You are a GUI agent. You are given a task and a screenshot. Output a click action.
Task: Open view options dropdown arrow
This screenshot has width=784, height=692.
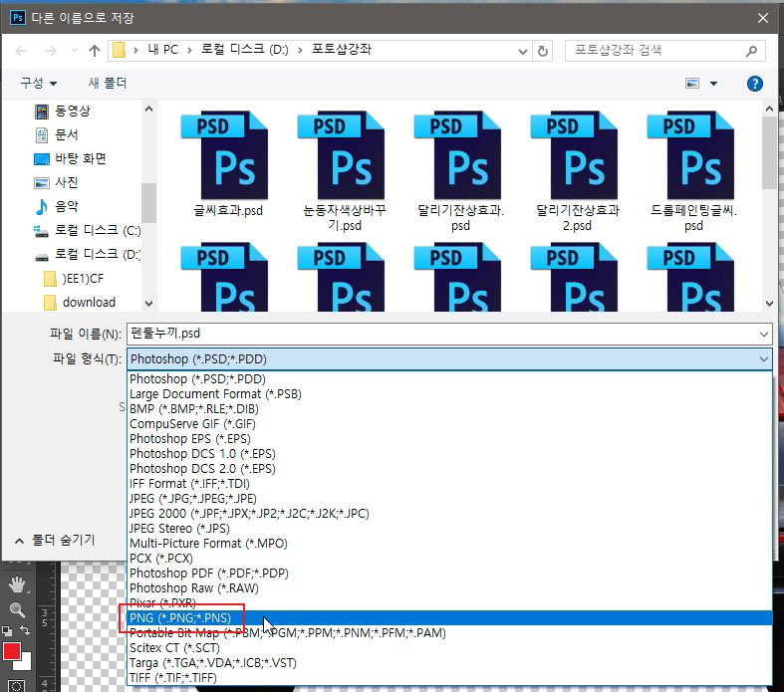pyautogui.click(x=713, y=84)
